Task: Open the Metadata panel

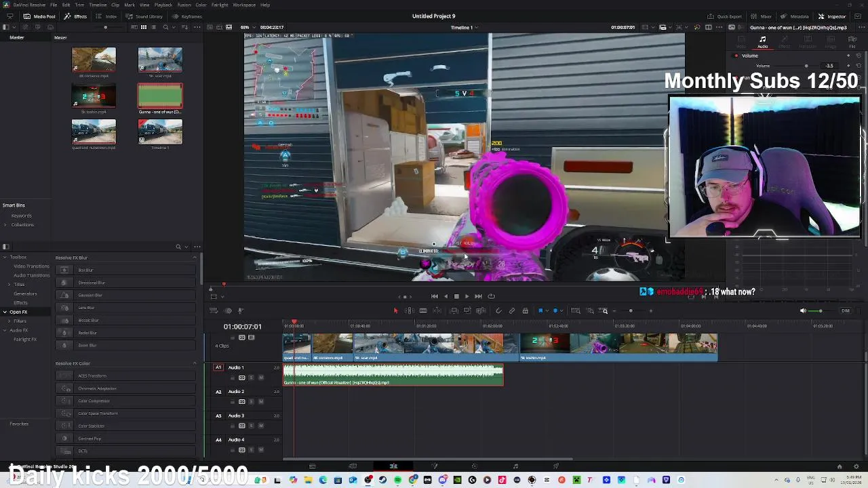Action: click(x=795, y=16)
